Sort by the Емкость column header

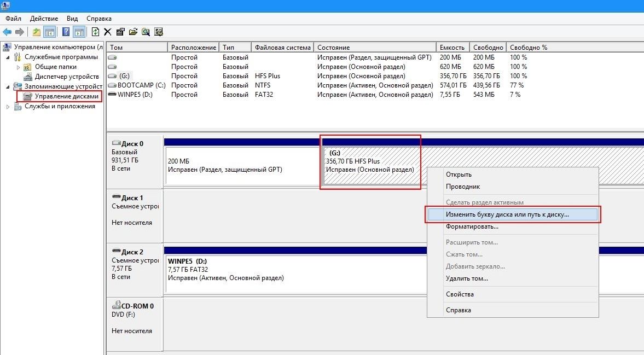point(452,47)
